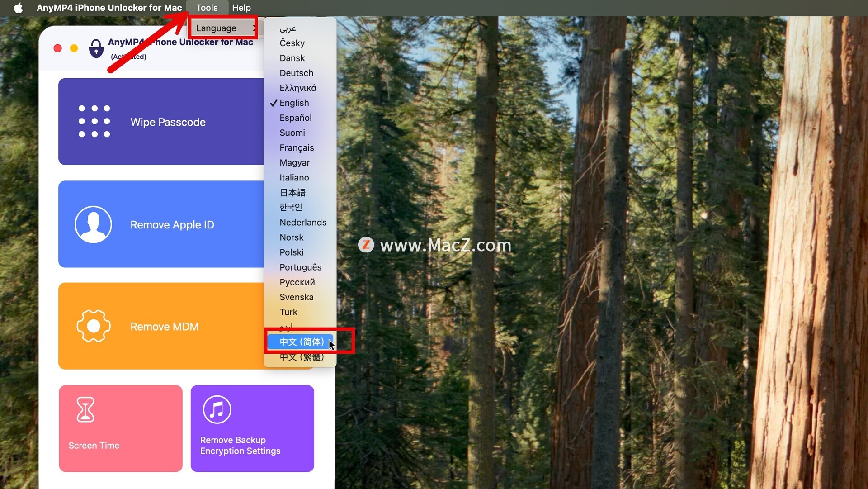Pick Magyar in the language menu
Viewport: 868px width, 489px height.
coord(300,162)
